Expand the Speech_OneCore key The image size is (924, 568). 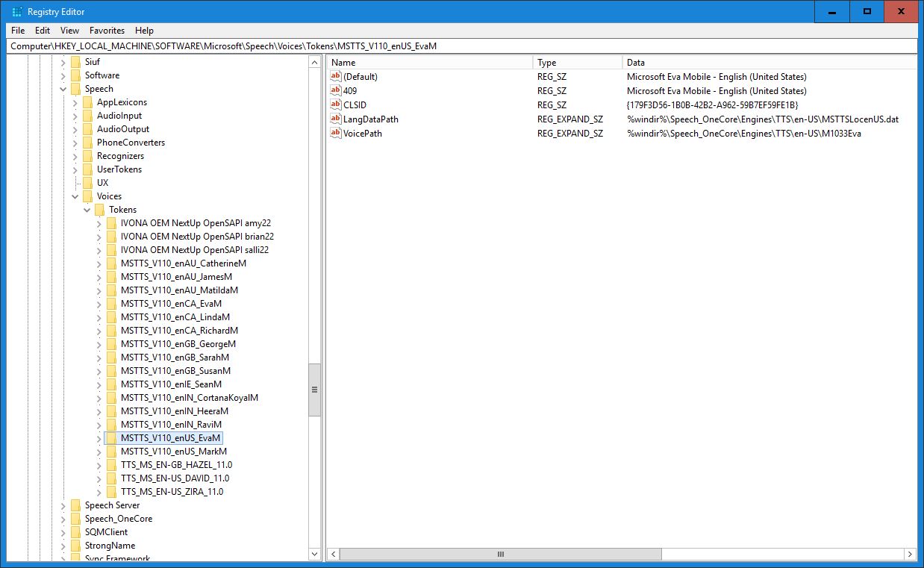[x=63, y=519]
